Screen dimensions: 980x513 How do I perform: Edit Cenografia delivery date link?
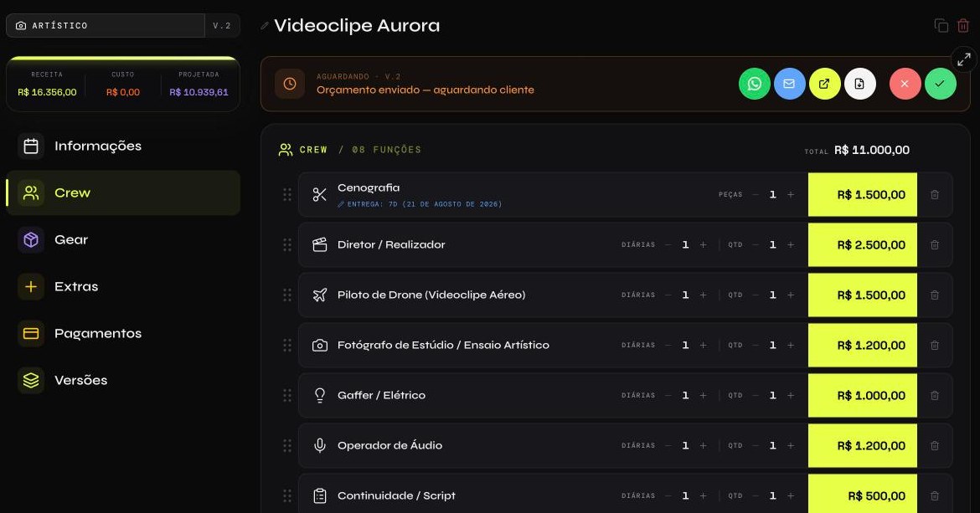point(420,204)
